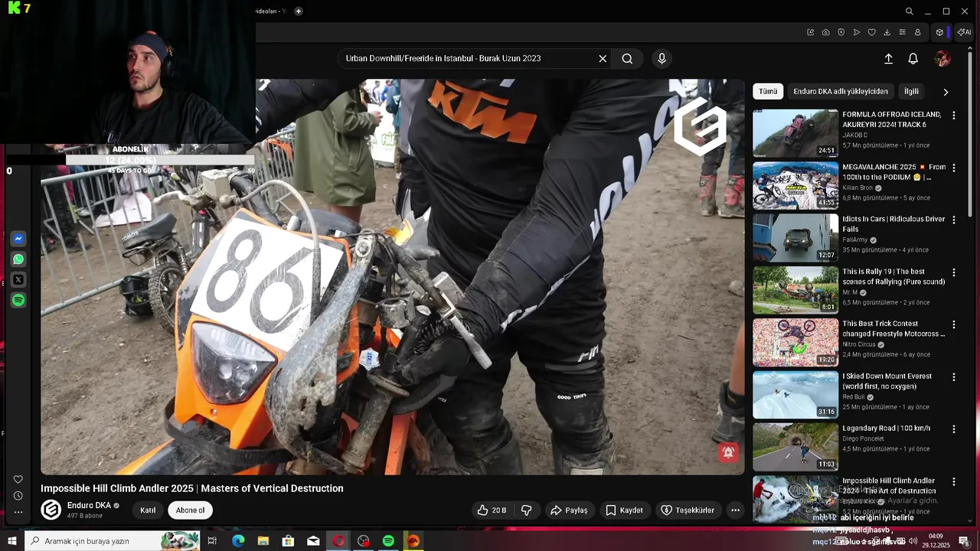
Task: Click the Opera edit/pinboard pencil icon
Action: pyautogui.click(x=810, y=32)
